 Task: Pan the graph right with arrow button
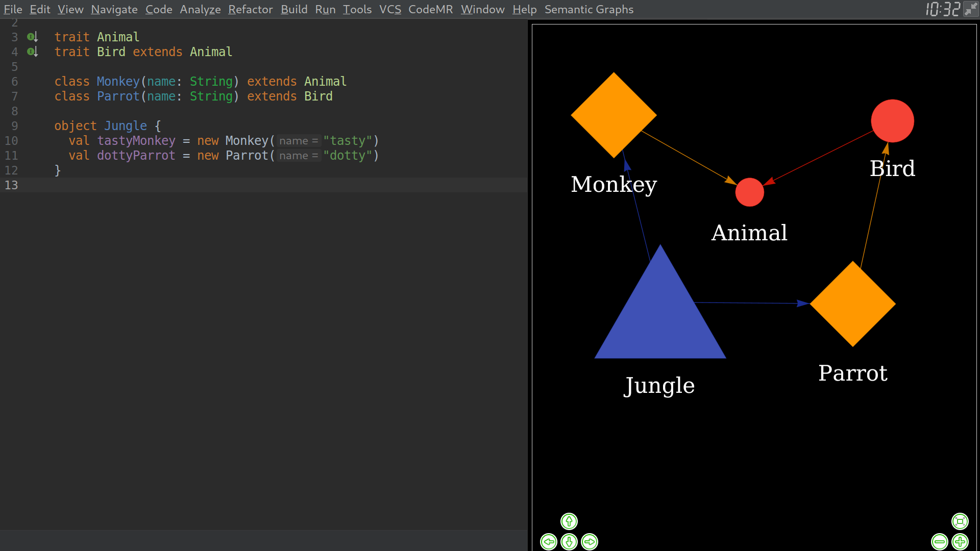590,542
